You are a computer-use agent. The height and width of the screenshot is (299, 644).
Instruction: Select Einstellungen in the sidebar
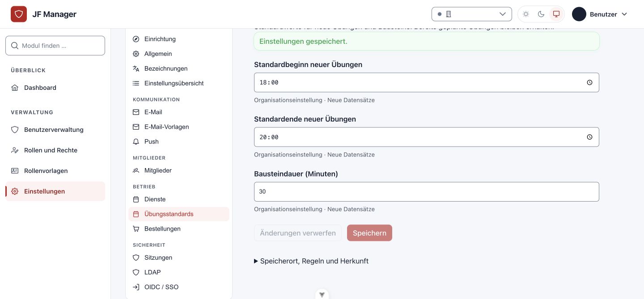[55, 191]
